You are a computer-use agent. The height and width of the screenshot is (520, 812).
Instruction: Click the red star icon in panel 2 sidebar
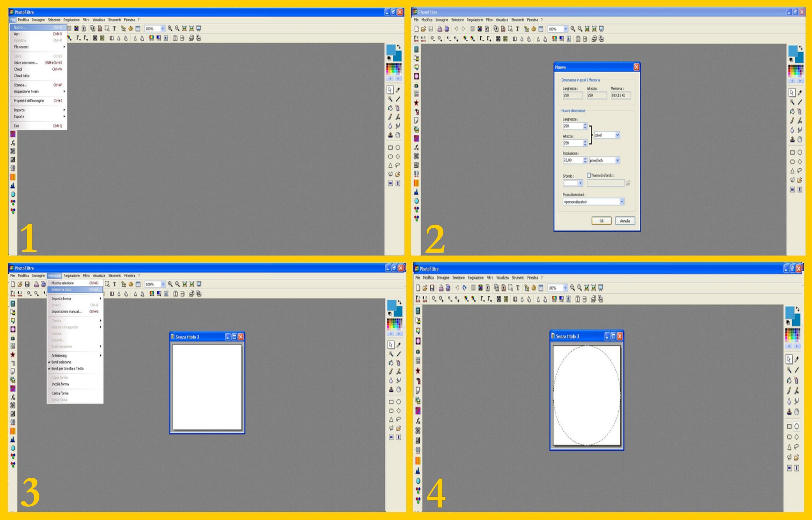416,103
